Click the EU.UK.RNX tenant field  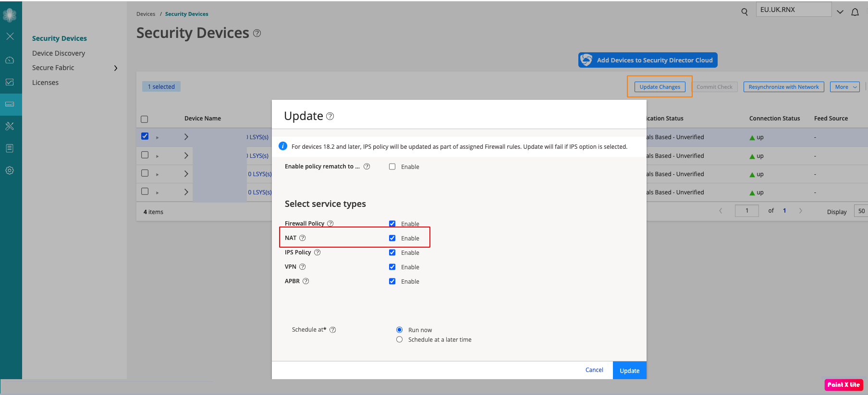(x=794, y=10)
